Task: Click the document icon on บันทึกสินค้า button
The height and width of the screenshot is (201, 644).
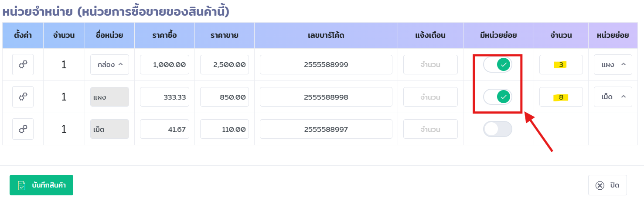Action: pos(22,185)
